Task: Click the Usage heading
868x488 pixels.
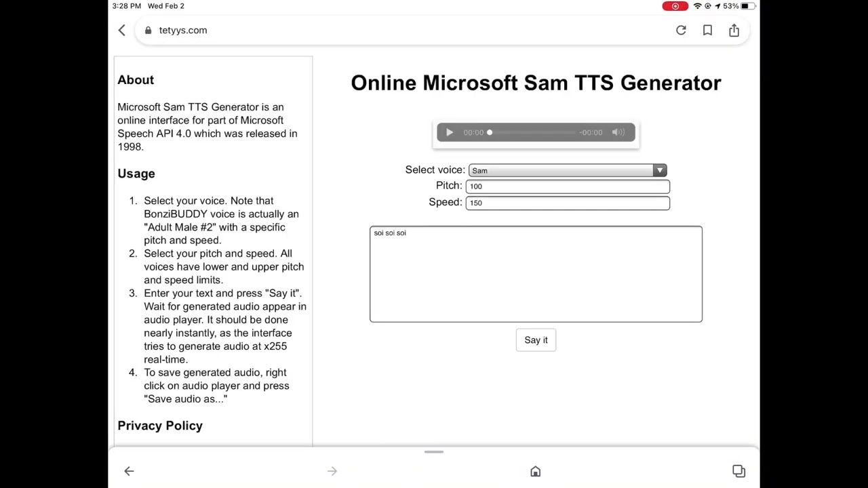Action: (136, 174)
